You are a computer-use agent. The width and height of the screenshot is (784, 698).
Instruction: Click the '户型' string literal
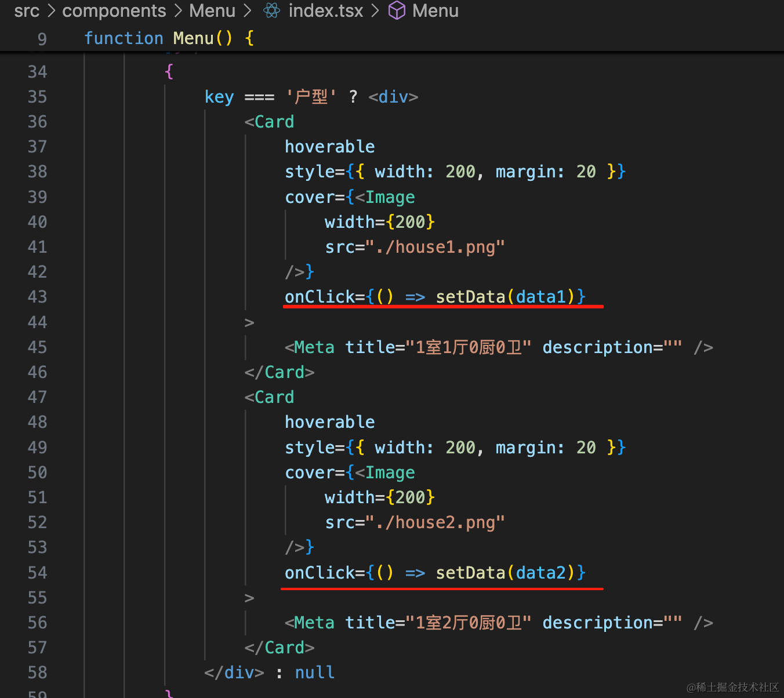pyautogui.click(x=312, y=97)
